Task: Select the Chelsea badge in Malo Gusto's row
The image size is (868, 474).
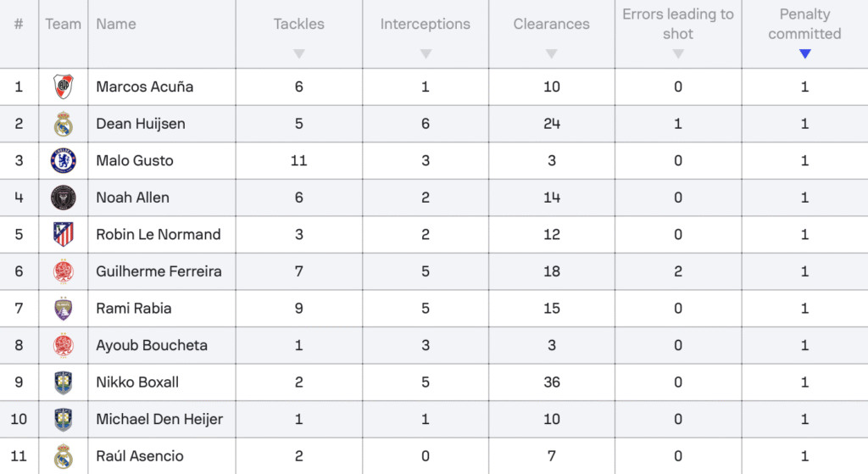Action: tap(63, 160)
